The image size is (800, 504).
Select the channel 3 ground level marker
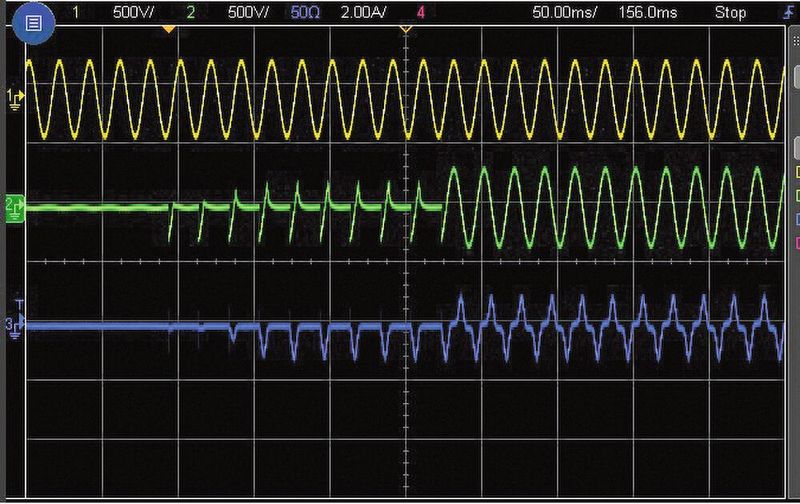(x=15, y=329)
